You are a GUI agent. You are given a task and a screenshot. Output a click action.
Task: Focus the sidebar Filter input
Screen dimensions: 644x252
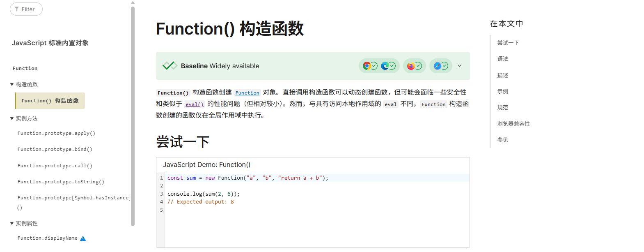[26, 9]
